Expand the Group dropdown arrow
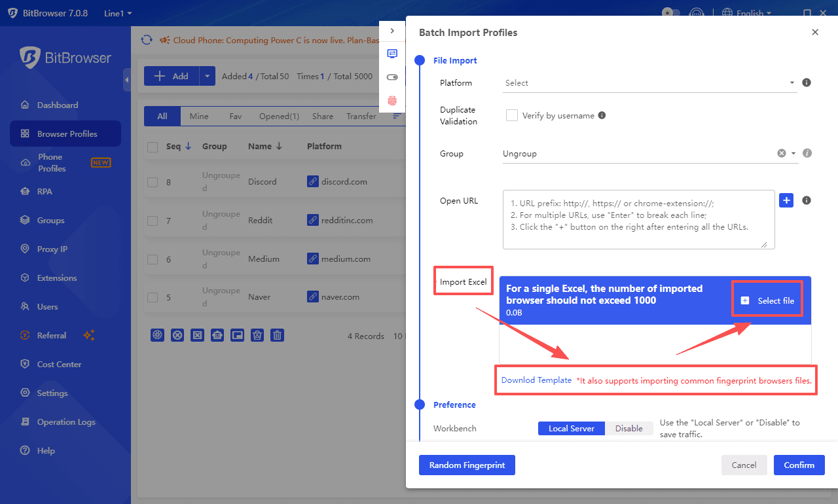Screen dimensions: 838x504 pyautogui.click(x=793, y=153)
